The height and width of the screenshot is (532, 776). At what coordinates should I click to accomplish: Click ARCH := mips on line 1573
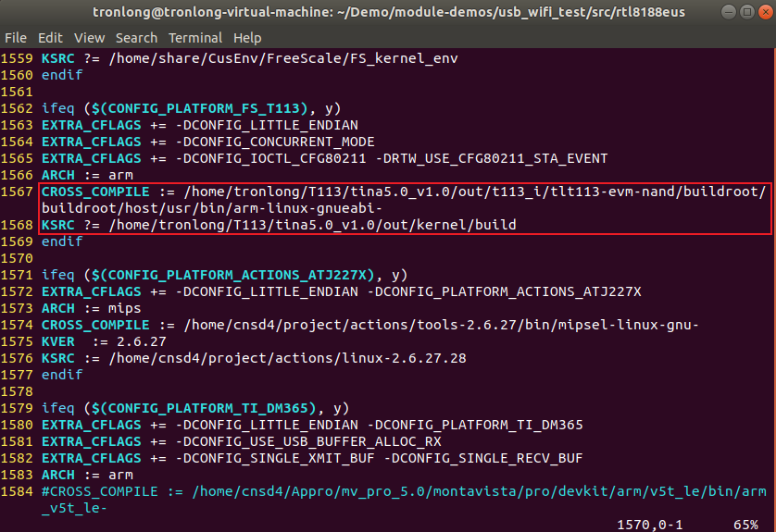[91, 308]
